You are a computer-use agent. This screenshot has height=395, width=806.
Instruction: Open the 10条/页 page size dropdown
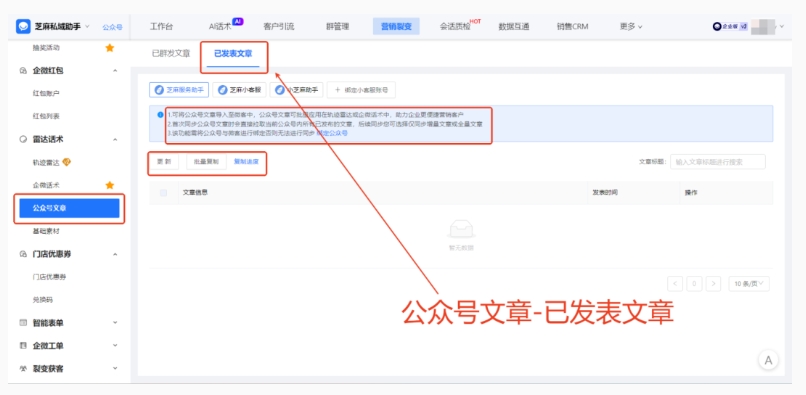point(749,283)
